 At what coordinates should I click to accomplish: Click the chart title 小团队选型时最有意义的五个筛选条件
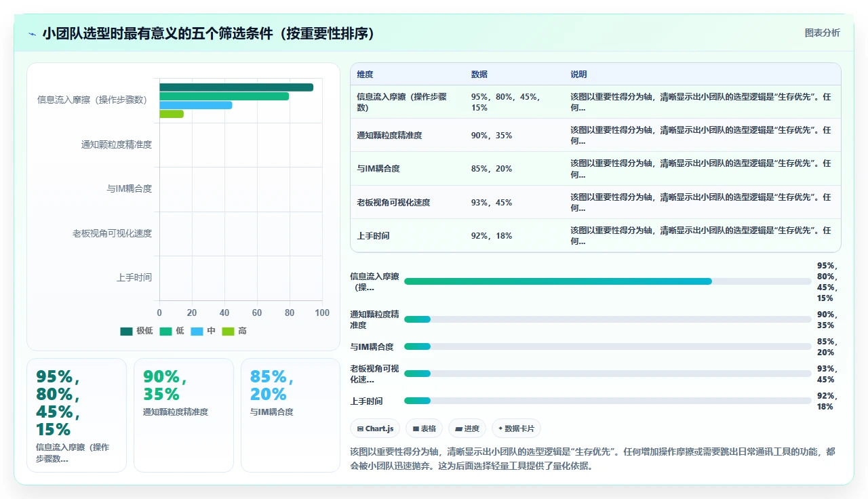tap(209, 33)
